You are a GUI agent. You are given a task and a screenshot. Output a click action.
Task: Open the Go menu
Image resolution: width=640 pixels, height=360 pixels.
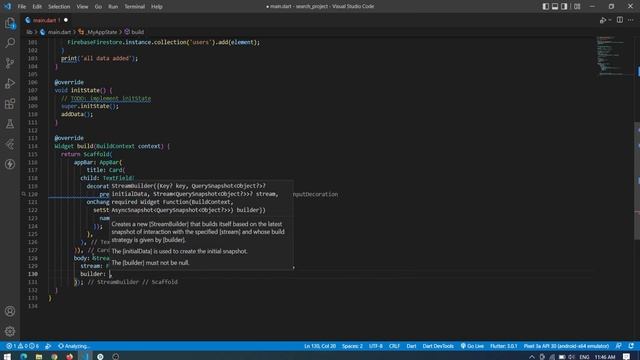tap(98, 7)
